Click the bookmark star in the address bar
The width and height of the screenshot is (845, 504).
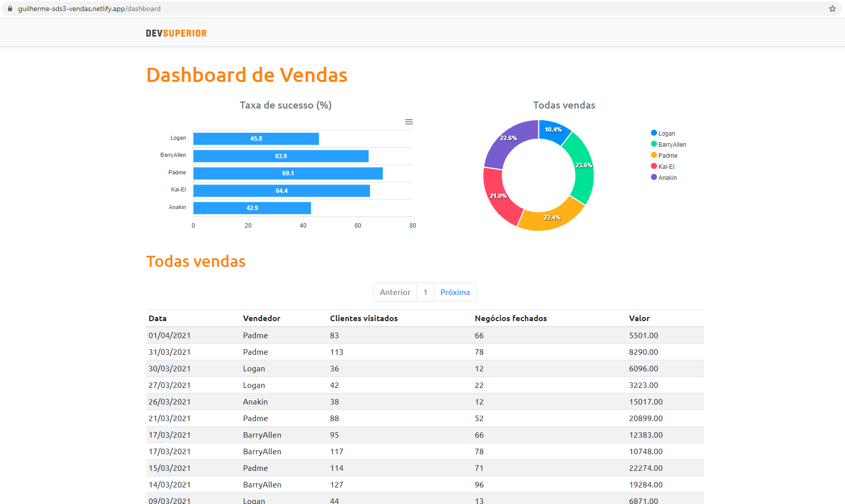tap(832, 8)
